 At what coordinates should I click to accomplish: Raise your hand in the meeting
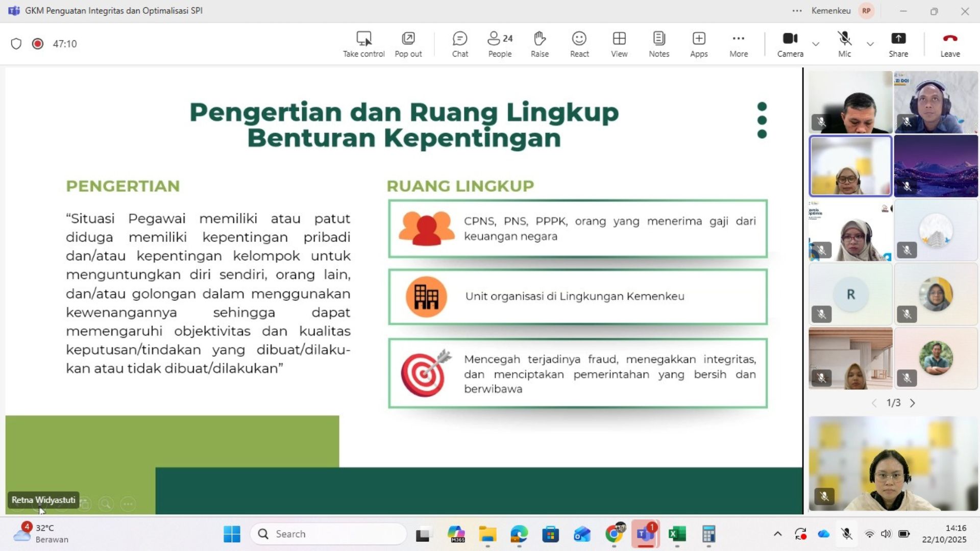[x=540, y=44]
